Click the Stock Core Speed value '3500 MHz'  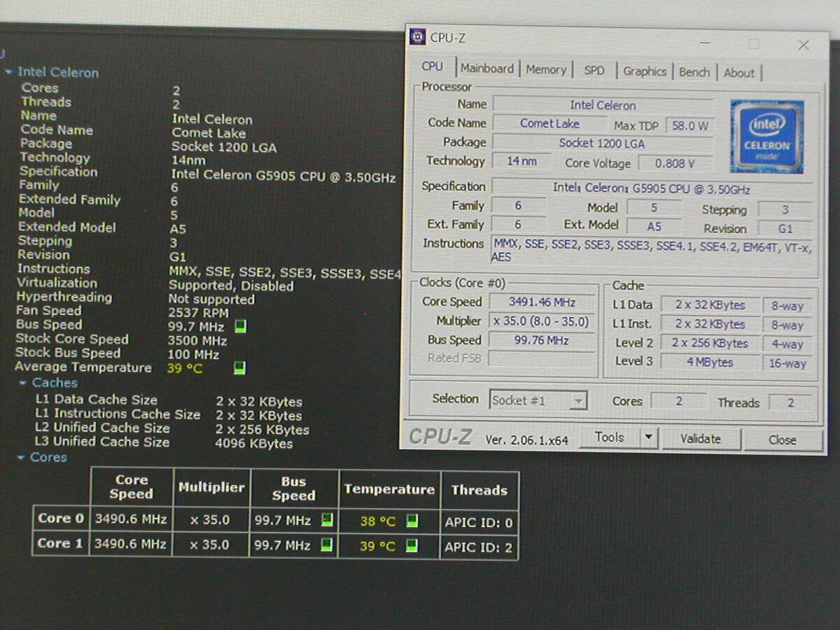point(197,341)
